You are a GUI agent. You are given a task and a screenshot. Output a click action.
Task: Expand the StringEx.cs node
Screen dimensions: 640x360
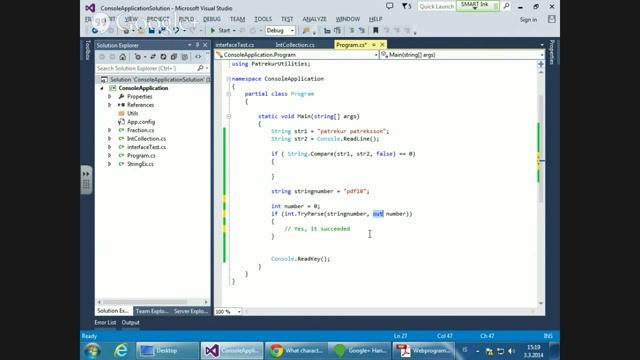(109, 164)
